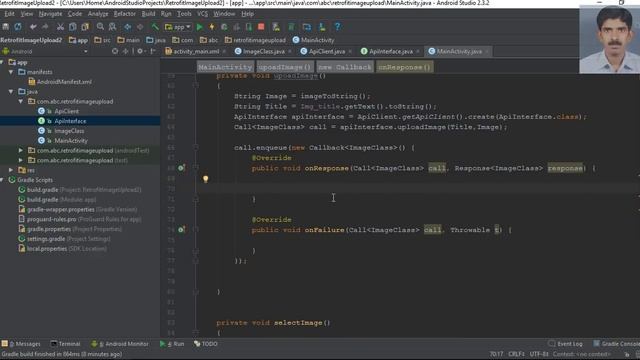Switch to the activity_main.xml tab

coord(196,51)
